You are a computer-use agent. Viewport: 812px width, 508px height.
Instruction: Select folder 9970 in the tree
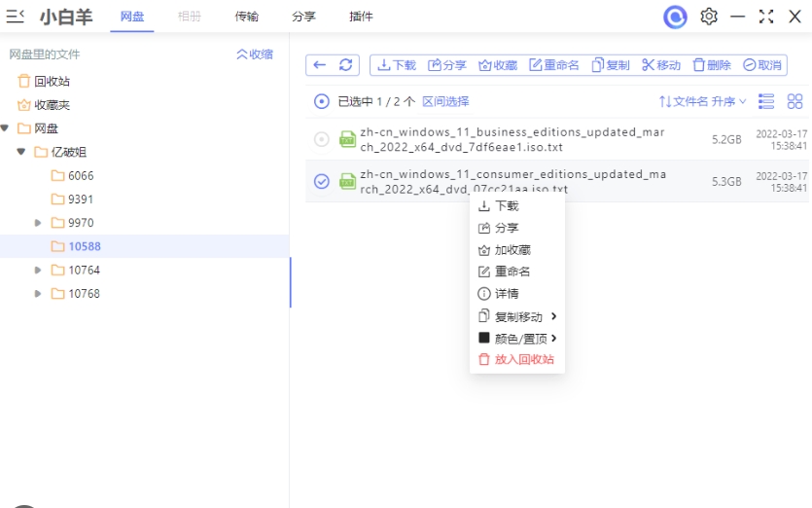tap(81, 223)
